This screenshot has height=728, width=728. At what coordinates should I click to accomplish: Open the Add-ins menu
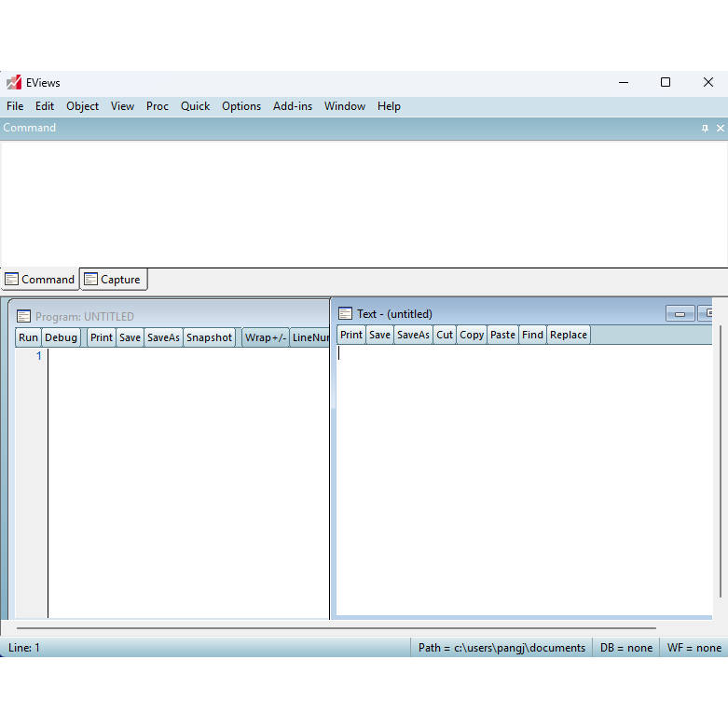pyautogui.click(x=292, y=106)
